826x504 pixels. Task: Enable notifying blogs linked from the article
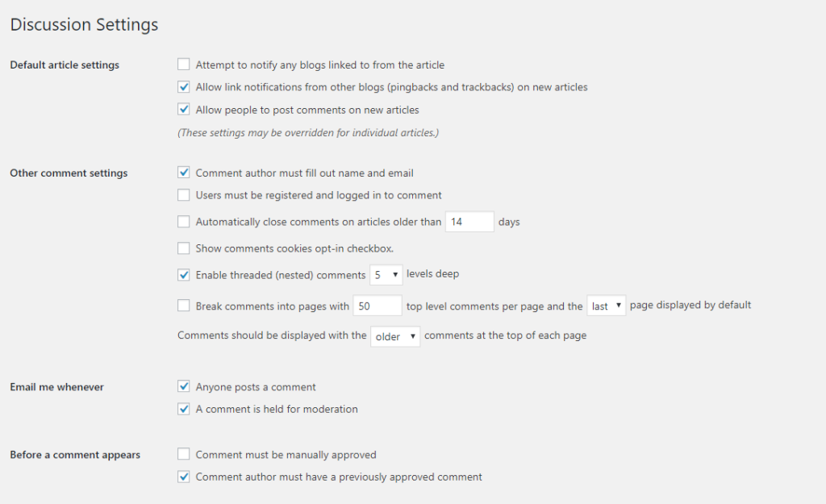(184, 65)
